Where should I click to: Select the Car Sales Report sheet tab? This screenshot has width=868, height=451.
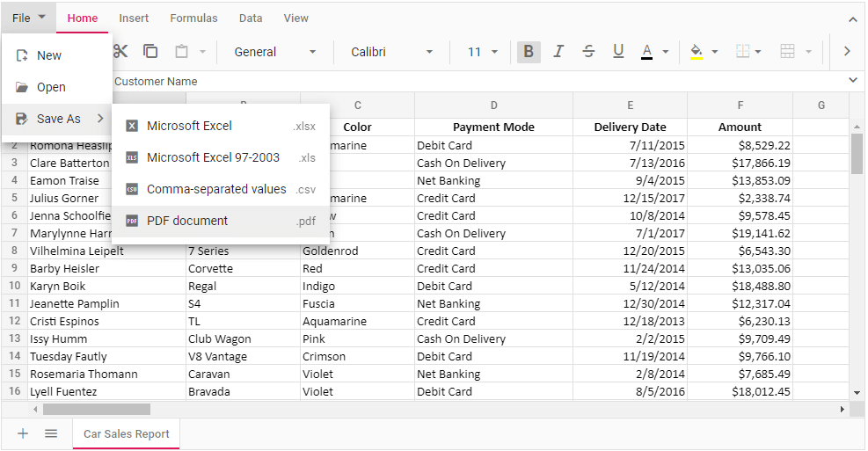point(126,433)
